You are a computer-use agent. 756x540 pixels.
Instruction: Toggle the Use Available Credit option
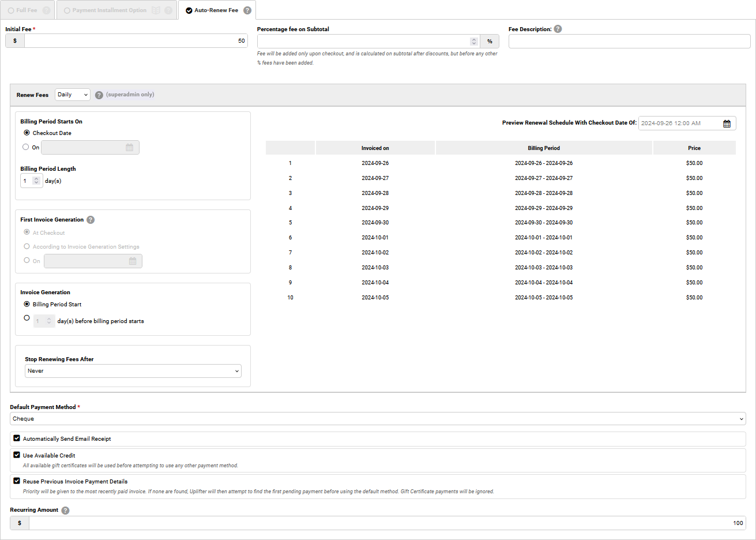(x=17, y=455)
